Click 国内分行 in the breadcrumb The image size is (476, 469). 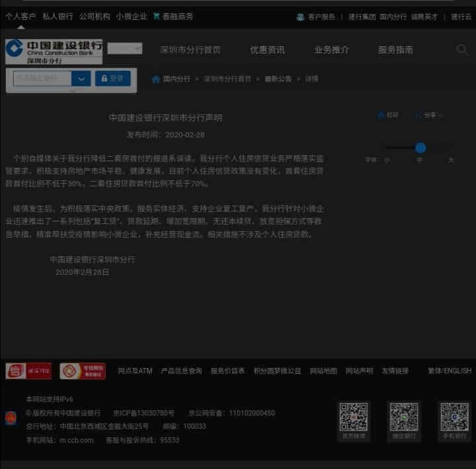pos(177,79)
